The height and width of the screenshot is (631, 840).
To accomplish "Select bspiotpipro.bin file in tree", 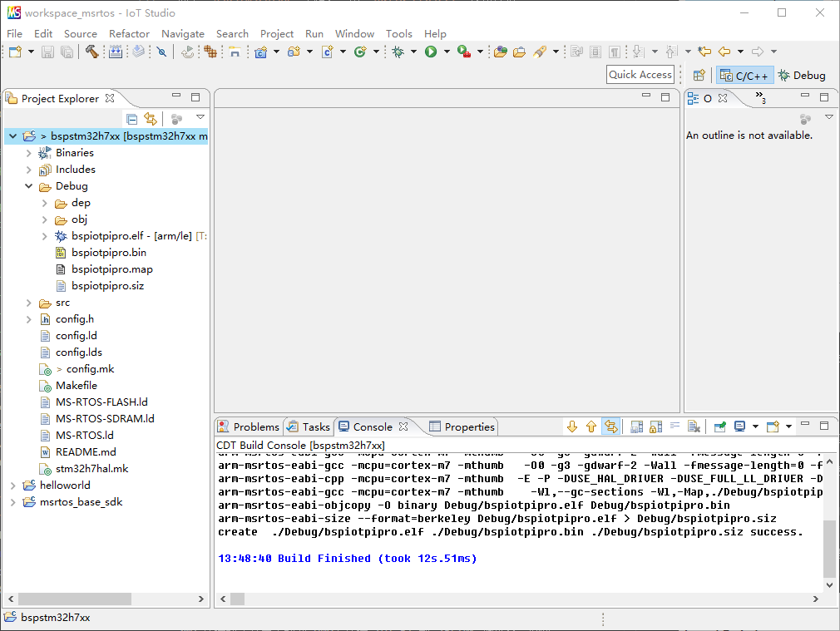I will coord(108,253).
